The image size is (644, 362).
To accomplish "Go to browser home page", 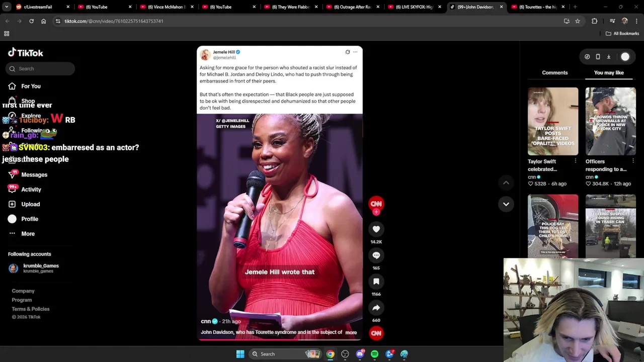I will [43, 21].
